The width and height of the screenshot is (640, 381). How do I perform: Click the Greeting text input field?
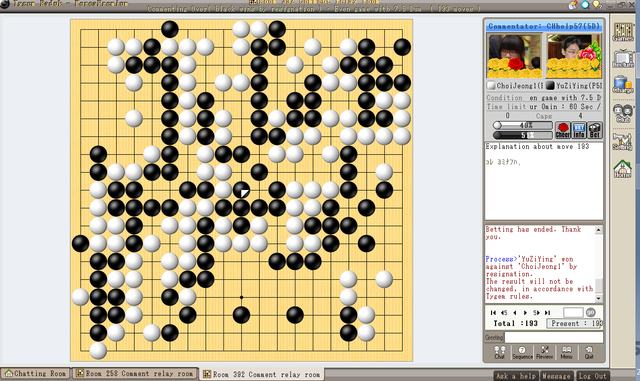pyautogui.click(x=553, y=337)
